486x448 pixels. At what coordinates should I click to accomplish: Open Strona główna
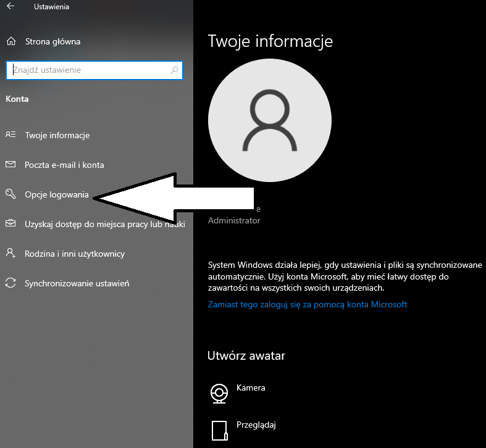pyautogui.click(x=52, y=41)
